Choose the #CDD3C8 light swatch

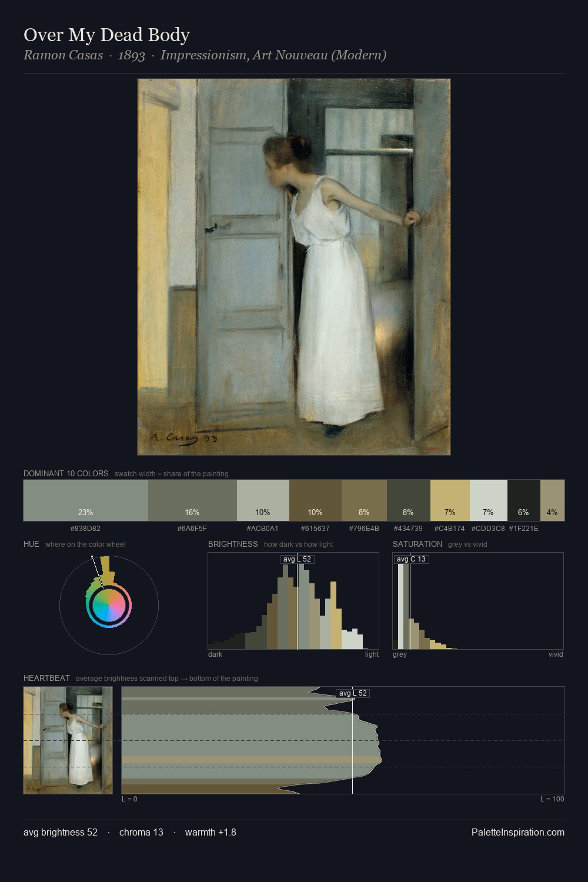click(489, 500)
